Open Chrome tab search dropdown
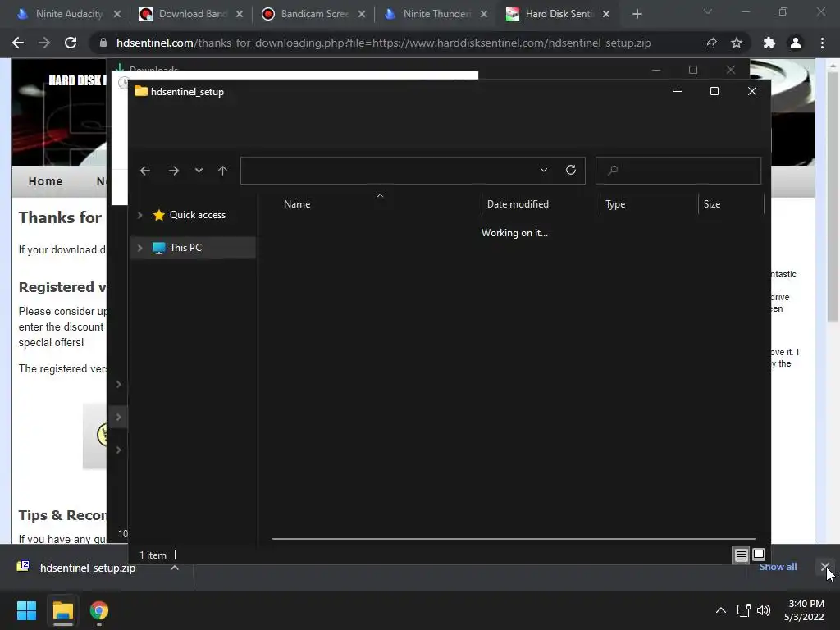This screenshot has height=630, width=840. click(x=708, y=11)
